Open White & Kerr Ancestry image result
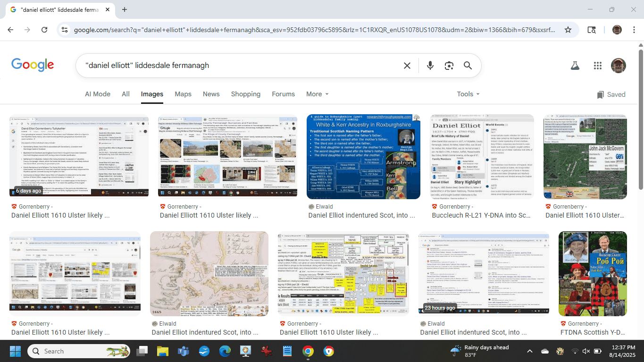This screenshot has height=362, width=644. pos(363,157)
